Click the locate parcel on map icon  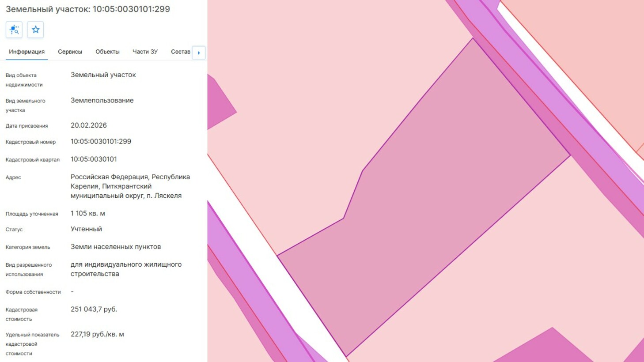click(x=14, y=30)
